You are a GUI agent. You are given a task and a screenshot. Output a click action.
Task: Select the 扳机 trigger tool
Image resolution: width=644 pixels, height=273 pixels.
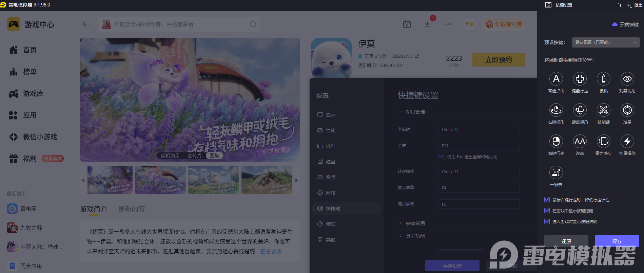[x=603, y=79]
